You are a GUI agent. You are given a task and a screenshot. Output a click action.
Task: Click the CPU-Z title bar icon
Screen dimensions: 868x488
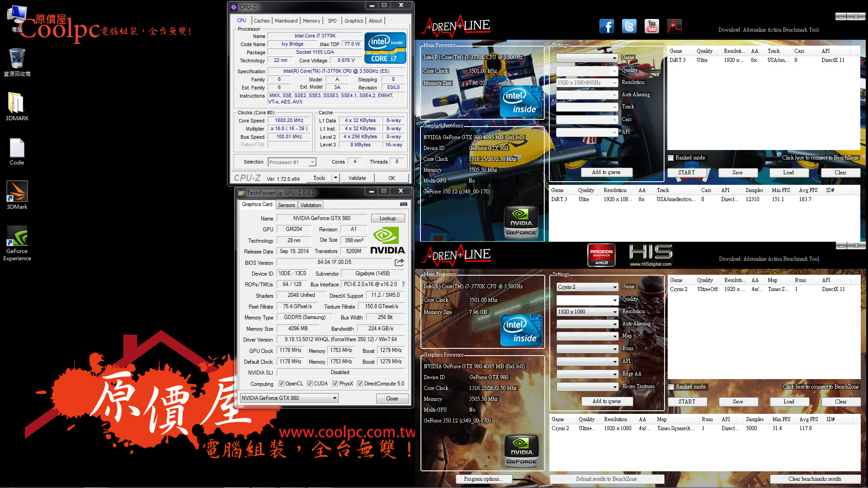coord(234,7)
